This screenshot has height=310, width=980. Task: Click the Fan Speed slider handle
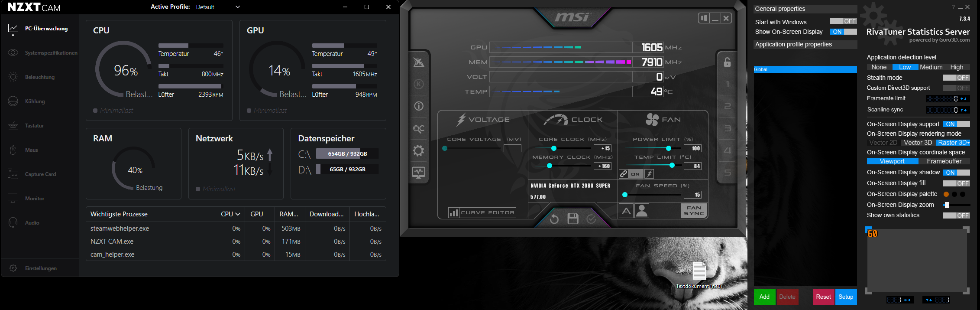coord(625,195)
